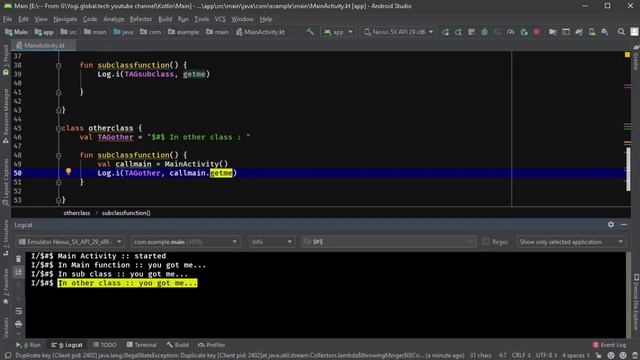Viewport: 640px width, 360px height.
Task: Click the Logcat search filter field
Action: pyautogui.click(x=388, y=242)
